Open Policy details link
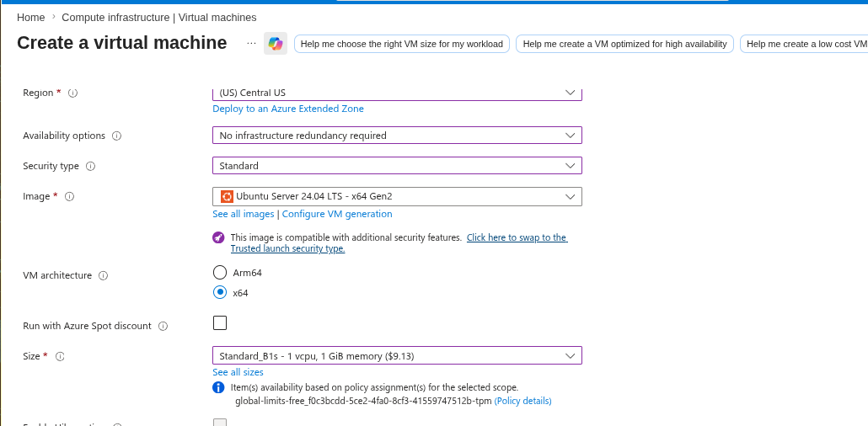This screenshot has height=426, width=868. pyautogui.click(x=522, y=401)
